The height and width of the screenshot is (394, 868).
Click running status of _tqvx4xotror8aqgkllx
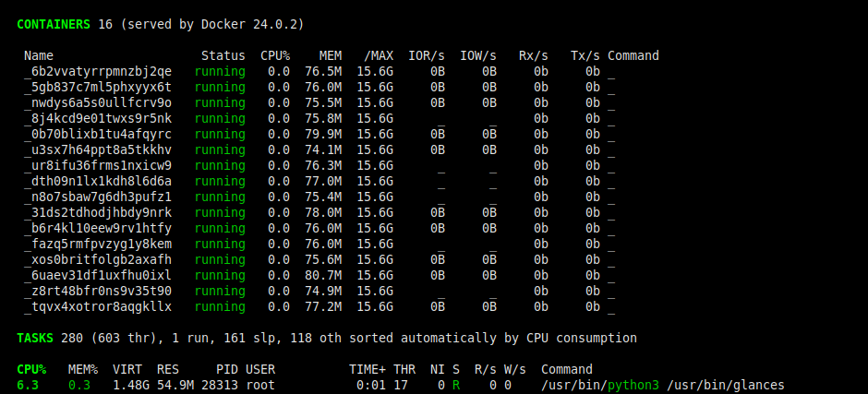tap(220, 307)
